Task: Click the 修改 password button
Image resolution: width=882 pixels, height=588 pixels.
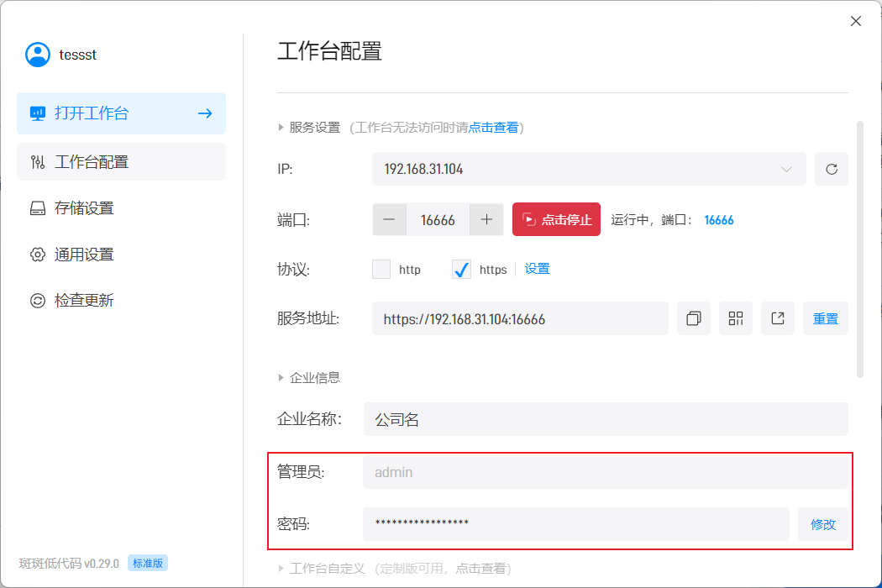Action: coord(823,524)
